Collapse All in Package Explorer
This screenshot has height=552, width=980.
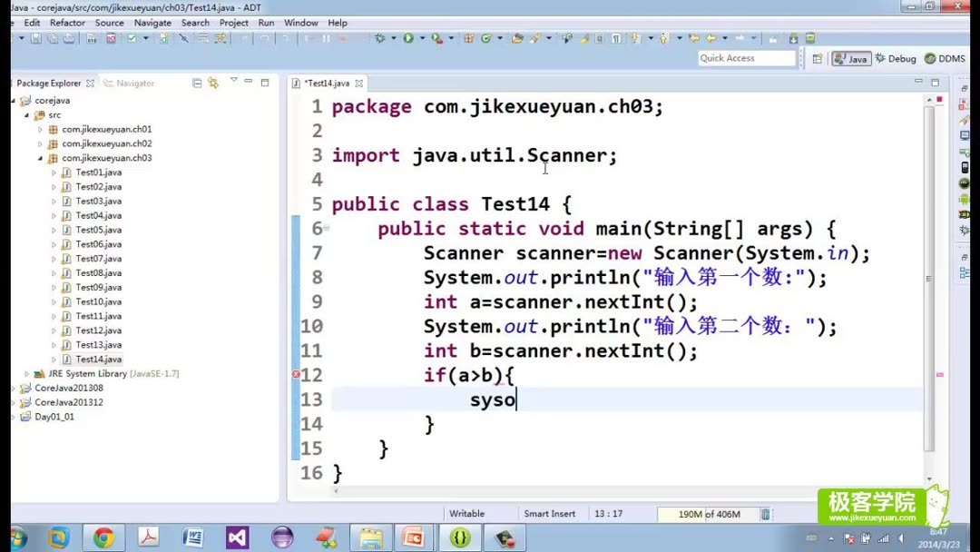pos(198,83)
